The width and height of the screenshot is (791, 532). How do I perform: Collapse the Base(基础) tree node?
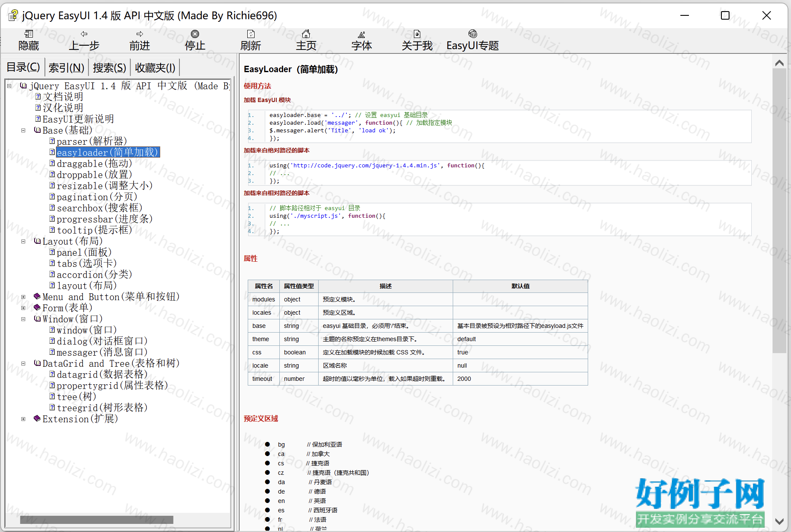[x=23, y=131]
